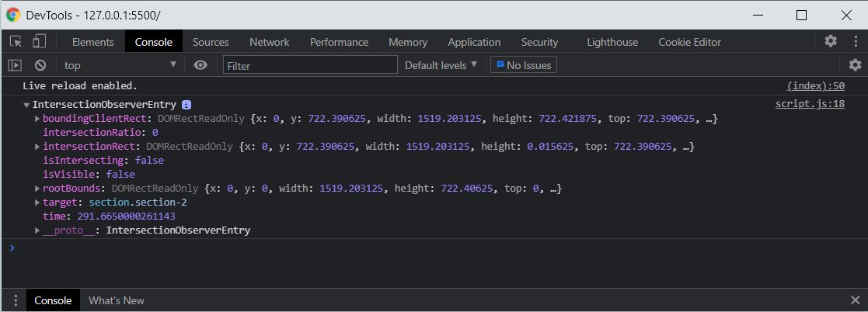Collapse the IntersectionObserverEntry object
This screenshot has height=312, width=868.
(x=27, y=105)
